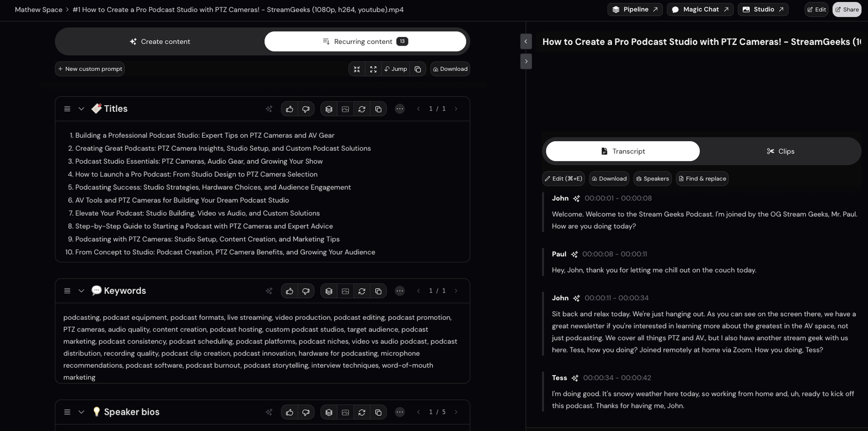868x431 pixels.
Task: Switch to the Create content tab
Action: (160, 42)
